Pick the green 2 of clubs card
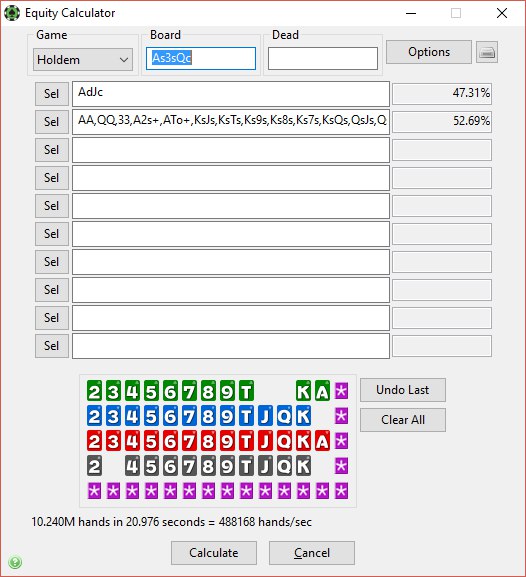The image size is (526, 577). 94,391
